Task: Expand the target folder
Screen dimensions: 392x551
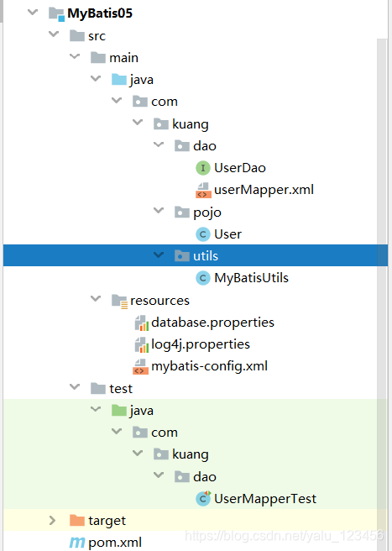Action: click(x=52, y=521)
